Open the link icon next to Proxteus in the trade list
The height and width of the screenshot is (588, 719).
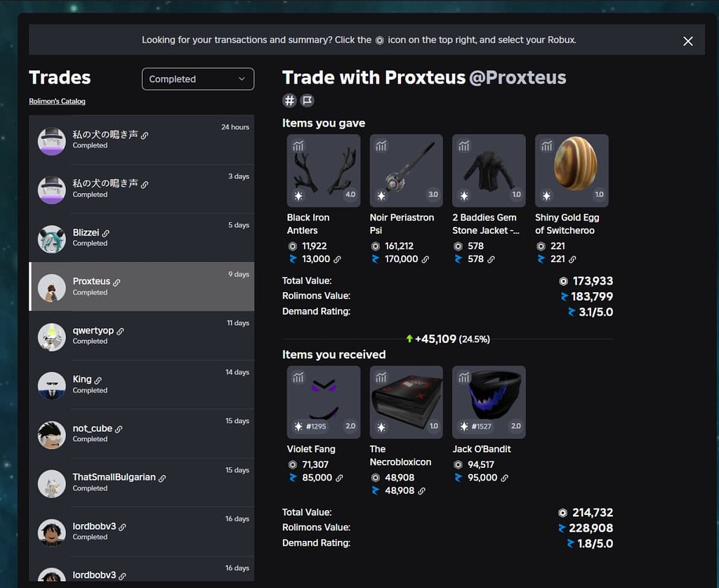click(117, 282)
